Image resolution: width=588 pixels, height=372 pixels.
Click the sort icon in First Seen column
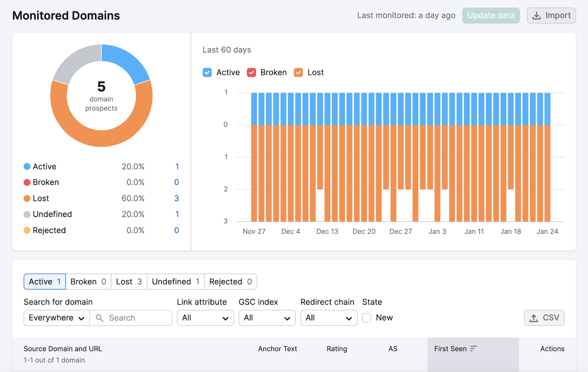click(473, 348)
